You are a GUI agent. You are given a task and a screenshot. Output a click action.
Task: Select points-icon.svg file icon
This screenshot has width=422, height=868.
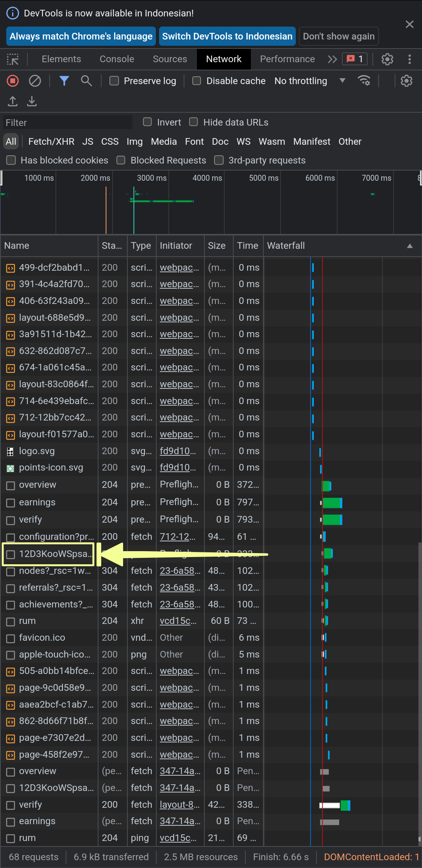click(x=11, y=468)
